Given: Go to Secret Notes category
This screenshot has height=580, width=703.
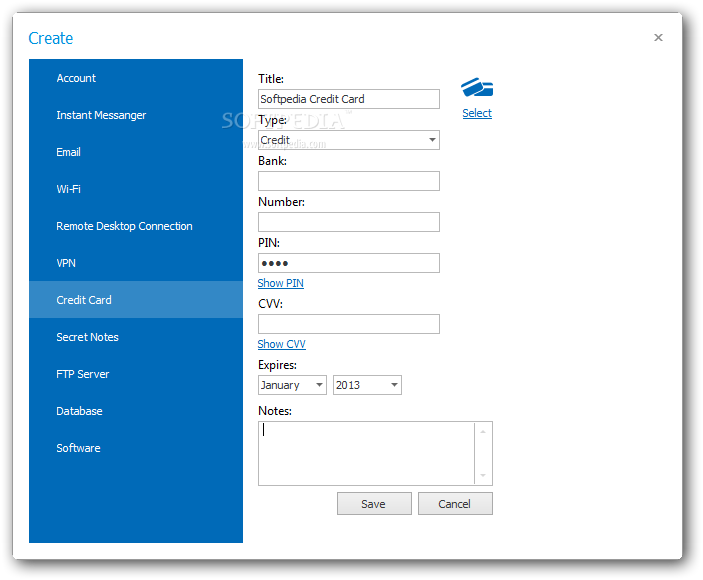Looking at the screenshot, I should pos(136,337).
